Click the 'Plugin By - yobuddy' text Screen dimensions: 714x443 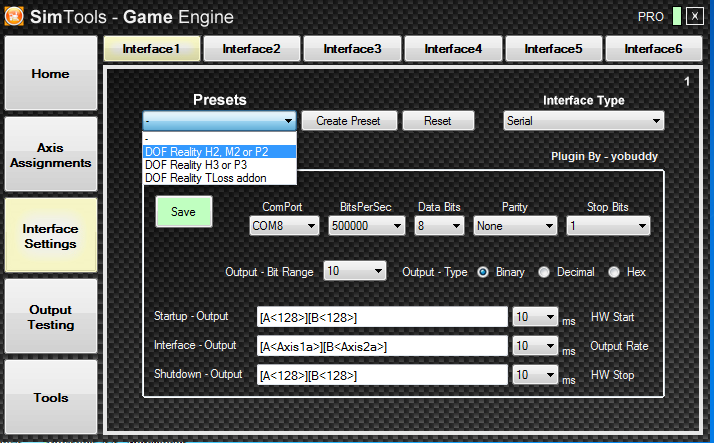pos(604,157)
